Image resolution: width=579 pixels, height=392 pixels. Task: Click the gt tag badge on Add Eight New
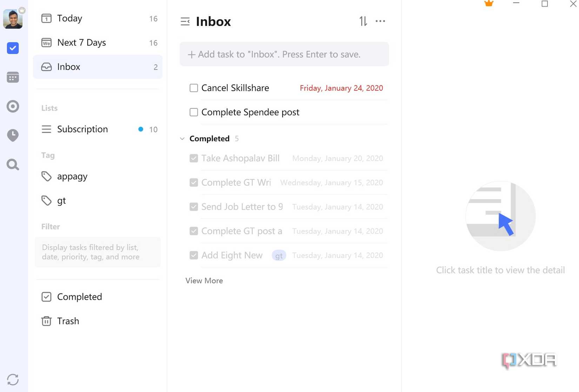point(279,256)
